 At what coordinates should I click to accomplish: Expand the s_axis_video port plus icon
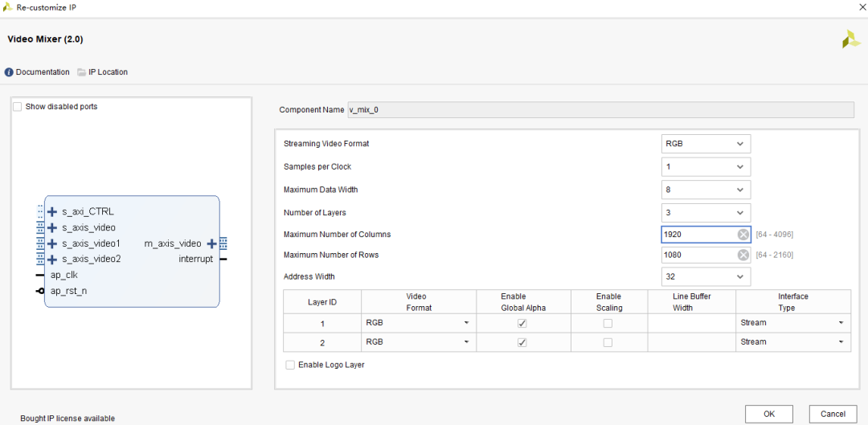pos(52,228)
